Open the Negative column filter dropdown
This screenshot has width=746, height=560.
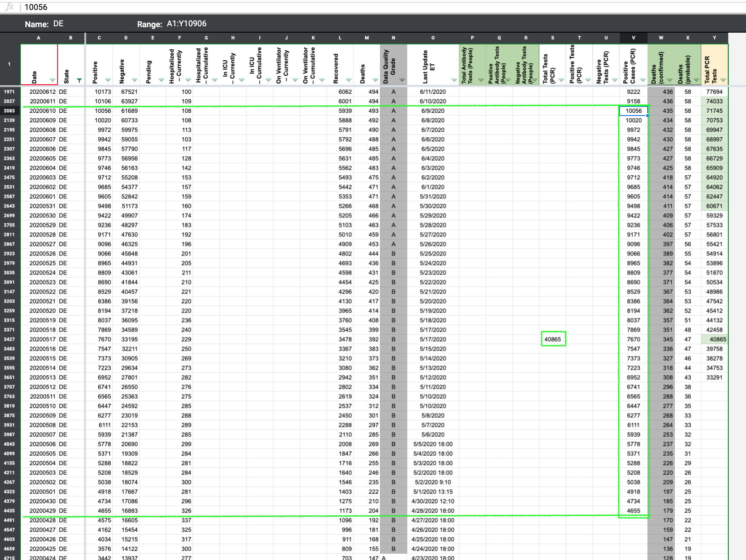(x=135, y=81)
